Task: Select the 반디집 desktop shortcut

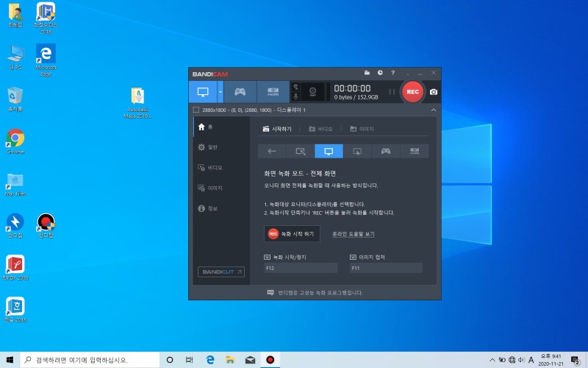Action: [15, 226]
